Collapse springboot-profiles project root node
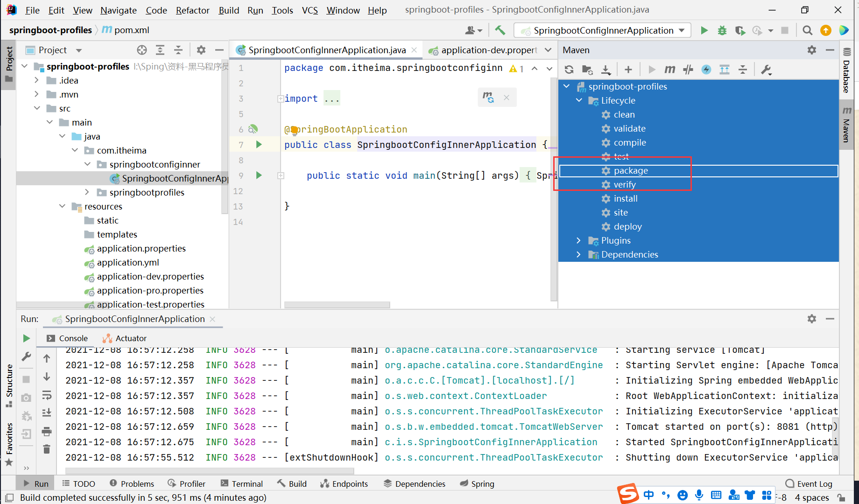 (x=25, y=66)
